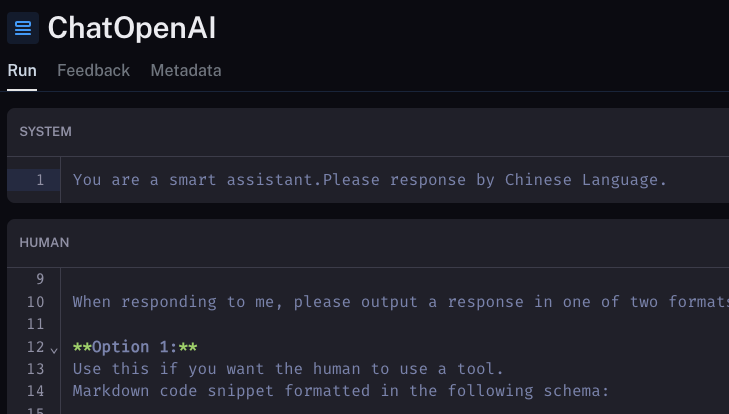Click line number 12 in the gutter

point(34,347)
